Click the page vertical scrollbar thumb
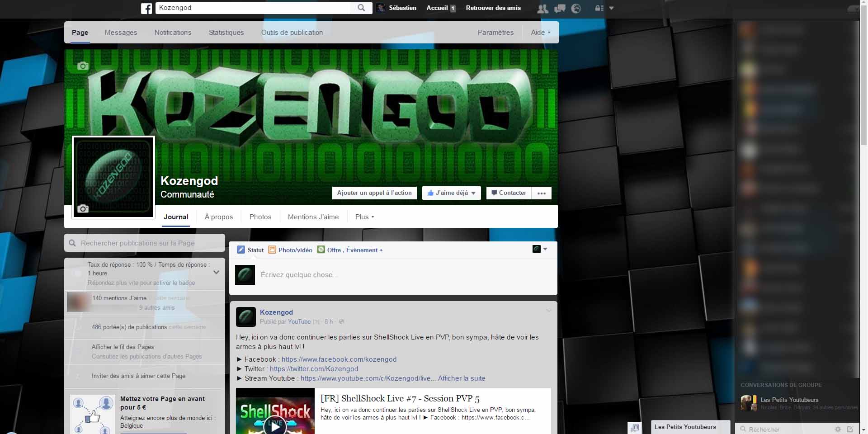 pos(863,76)
